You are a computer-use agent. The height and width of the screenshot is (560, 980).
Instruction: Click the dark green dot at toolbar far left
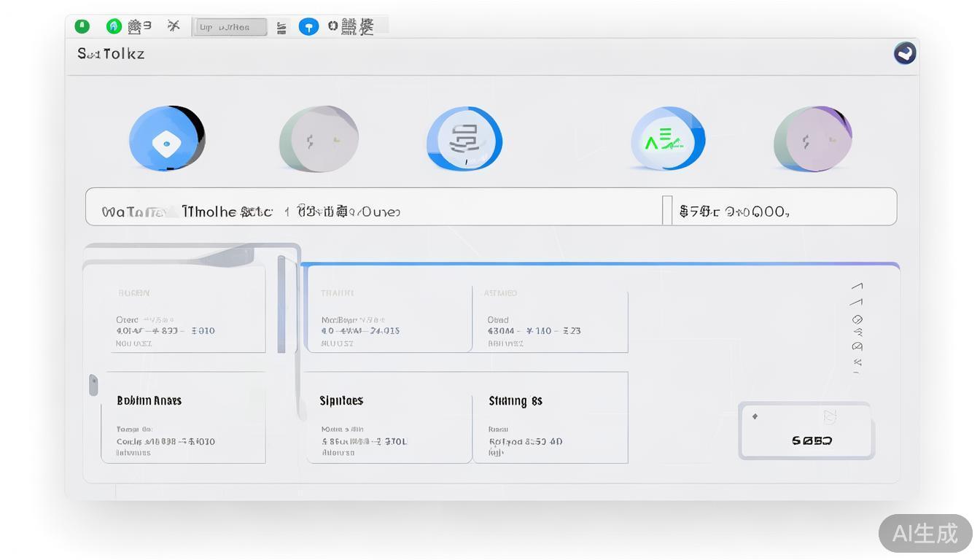tap(82, 26)
